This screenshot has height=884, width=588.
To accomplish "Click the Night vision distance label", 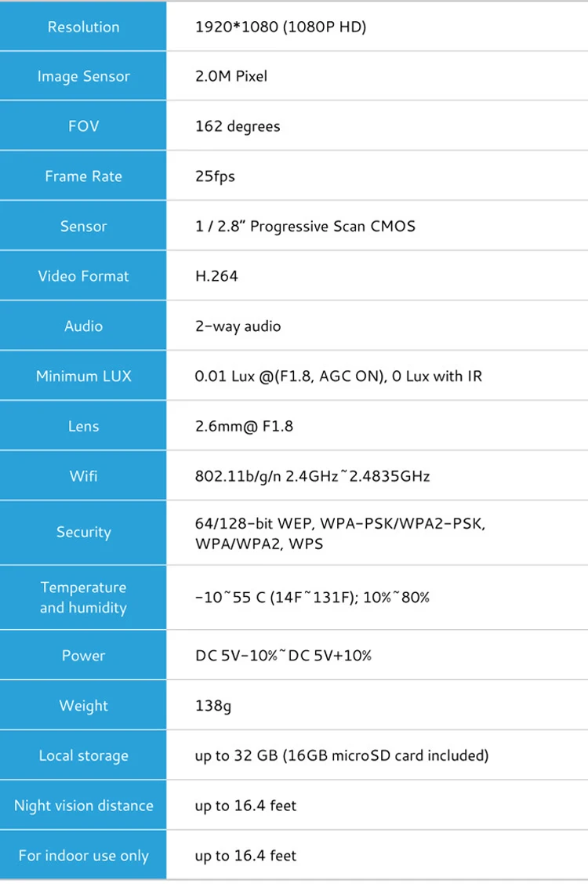I will click(x=83, y=806).
